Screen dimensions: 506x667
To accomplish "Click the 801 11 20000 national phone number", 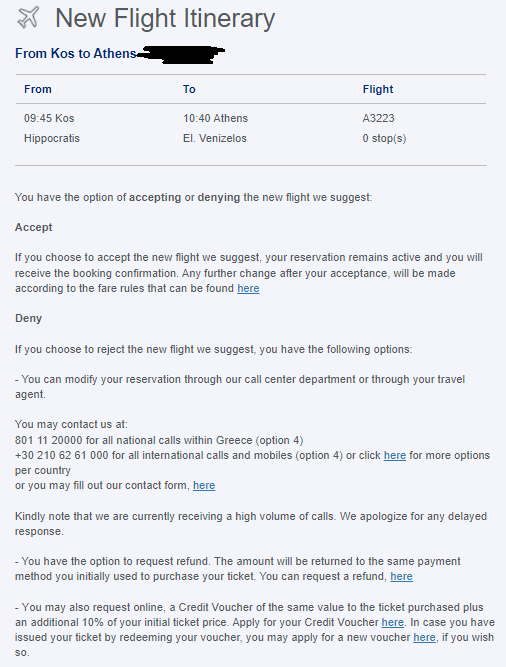I will tap(49, 440).
